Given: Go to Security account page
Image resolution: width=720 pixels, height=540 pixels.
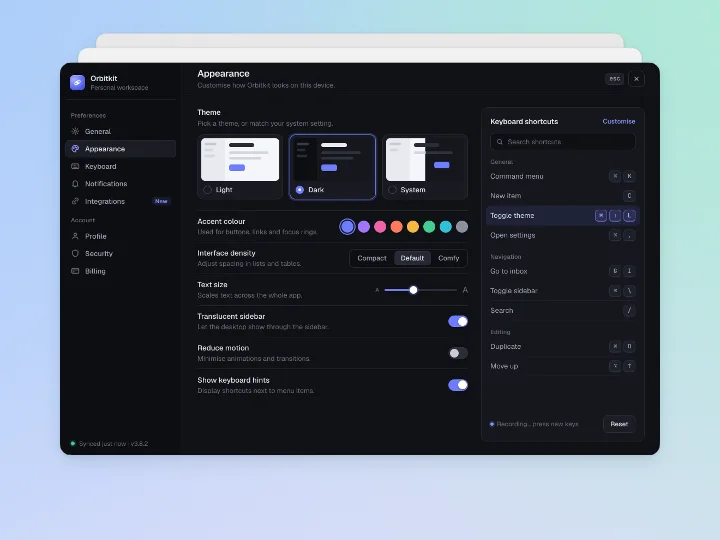Looking at the screenshot, I should [121, 253].
